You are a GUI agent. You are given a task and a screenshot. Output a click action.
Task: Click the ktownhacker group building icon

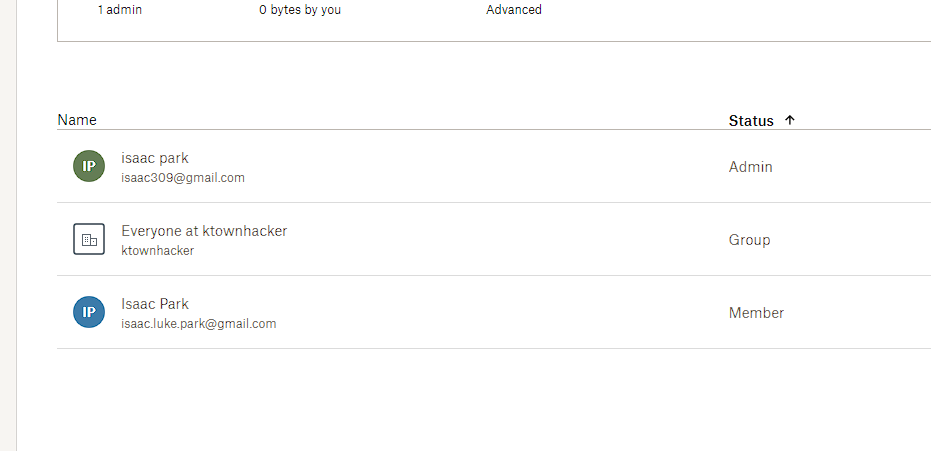point(89,239)
